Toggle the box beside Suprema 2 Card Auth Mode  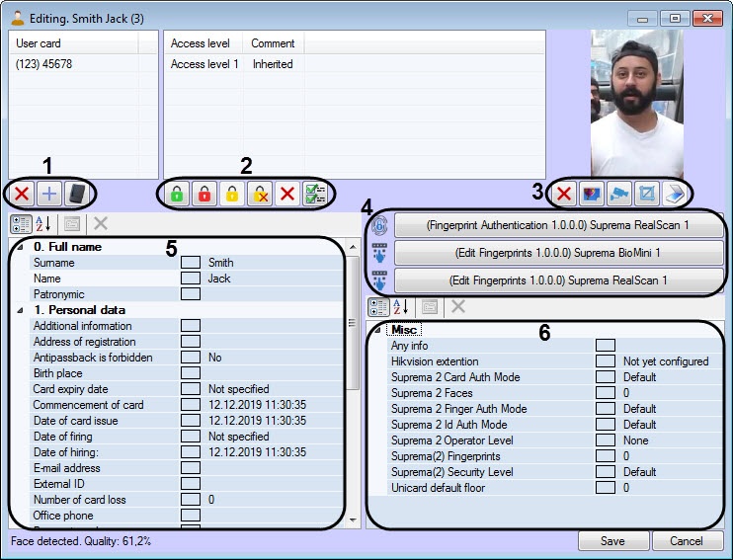[606, 377]
